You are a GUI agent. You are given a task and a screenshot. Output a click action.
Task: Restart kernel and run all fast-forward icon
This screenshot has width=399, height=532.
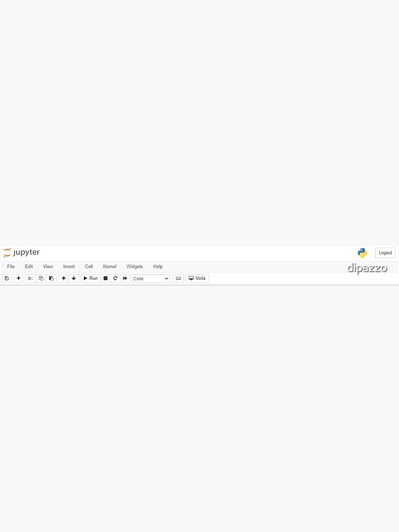pos(125,278)
